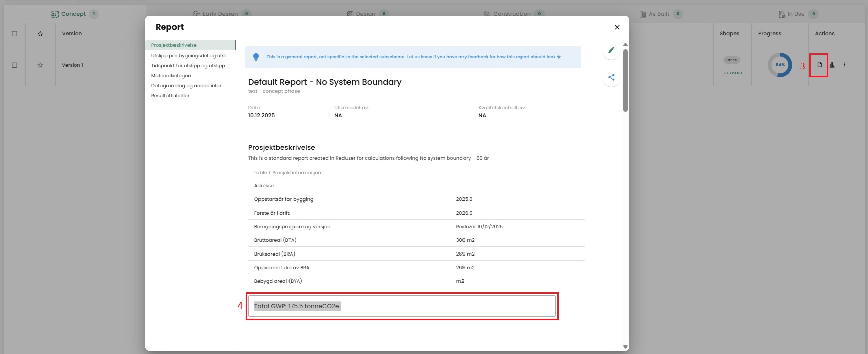This screenshot has width=868, height=354.
Task: Open the Resultattabeller section
Action: (170, 96)
